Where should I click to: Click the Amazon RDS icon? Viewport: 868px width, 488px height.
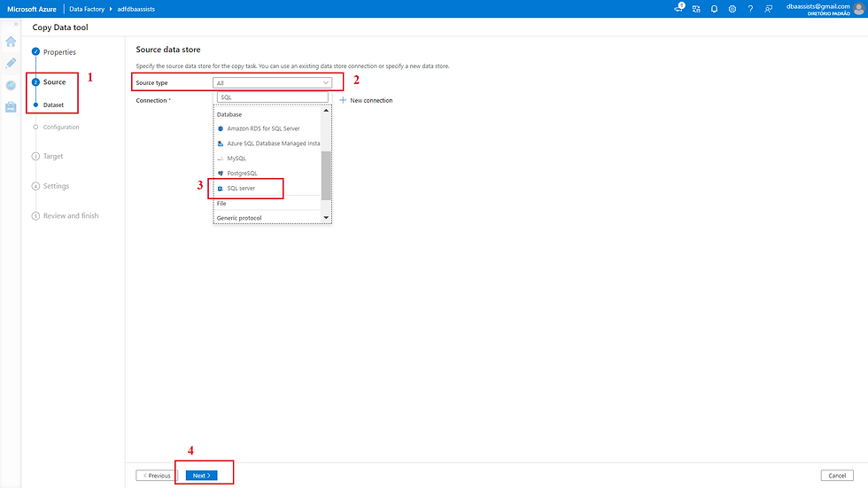point(221,128)
